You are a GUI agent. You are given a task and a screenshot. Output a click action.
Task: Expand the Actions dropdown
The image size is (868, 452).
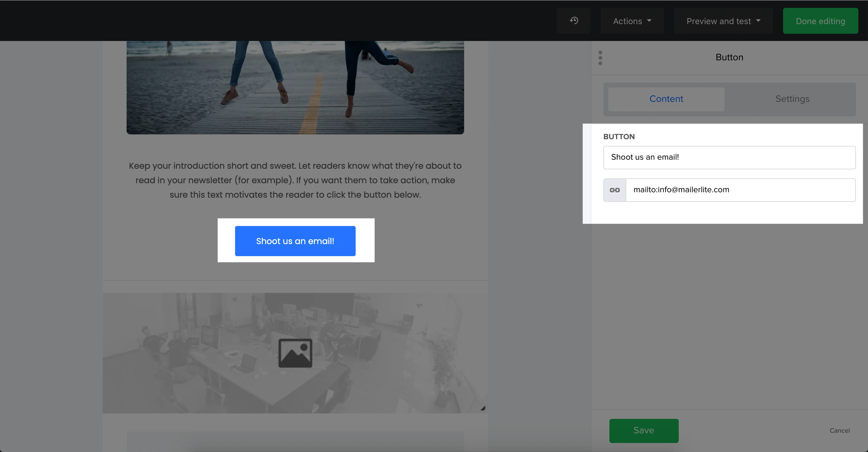(632, 21)
